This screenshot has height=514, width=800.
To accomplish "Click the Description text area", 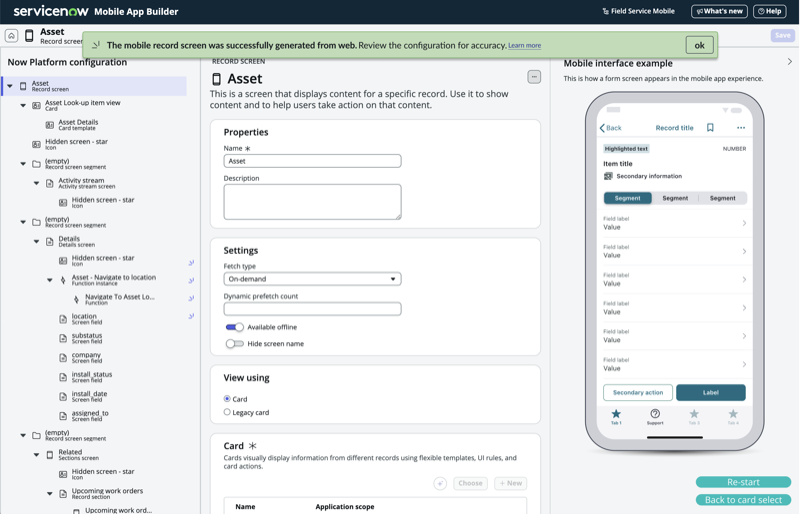I will [312, 202].
